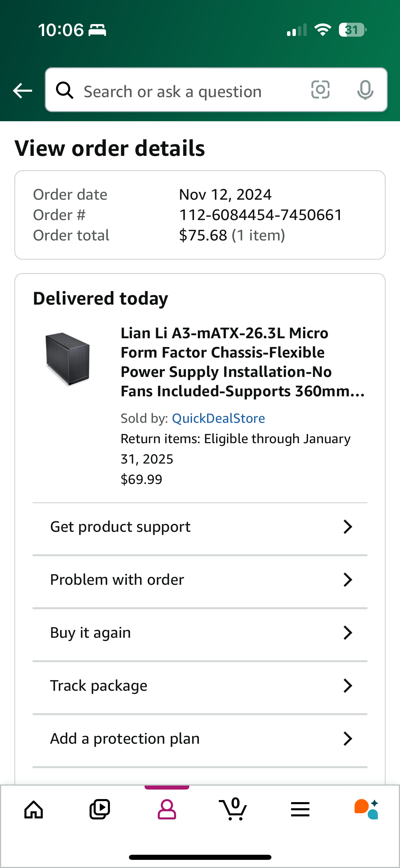Tap the magnifying glass search icon
400x868 pixels.
coord(64,90)
